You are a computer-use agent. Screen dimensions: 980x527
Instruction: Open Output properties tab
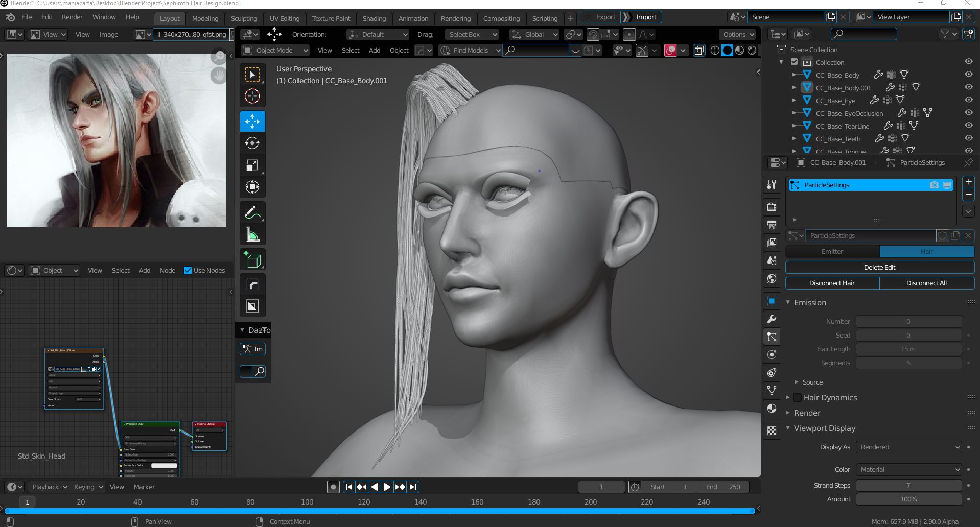[x=772, y=225]
